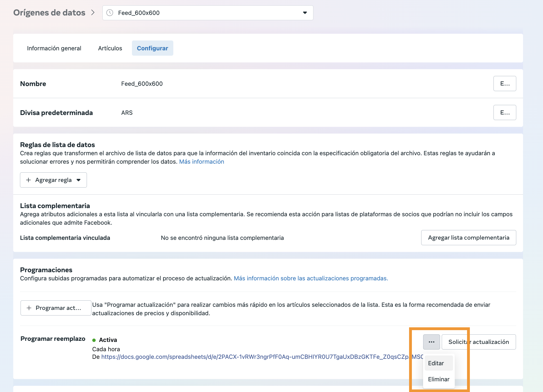Image resolution: width=543 pixels, height=392 pixels.
Task: Select the Configurar tab
Action: point(152,48)
